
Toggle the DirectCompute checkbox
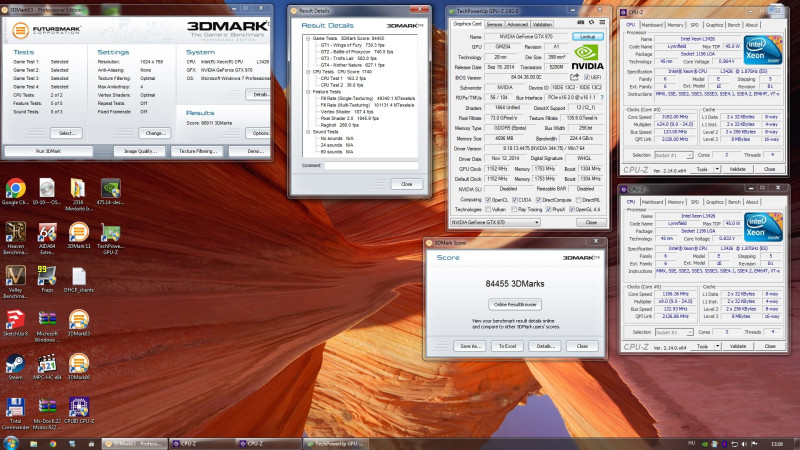click(x=538, y=200)
